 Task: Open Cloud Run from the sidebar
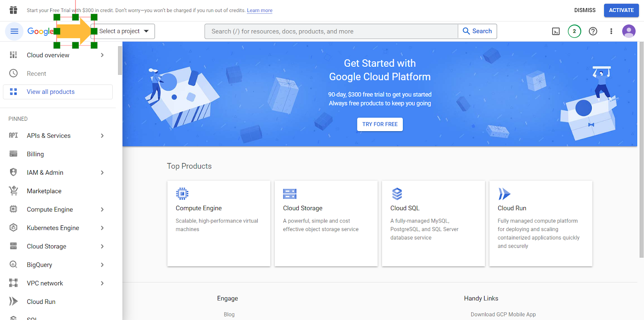pyautogui.click(x=41, y=302)
